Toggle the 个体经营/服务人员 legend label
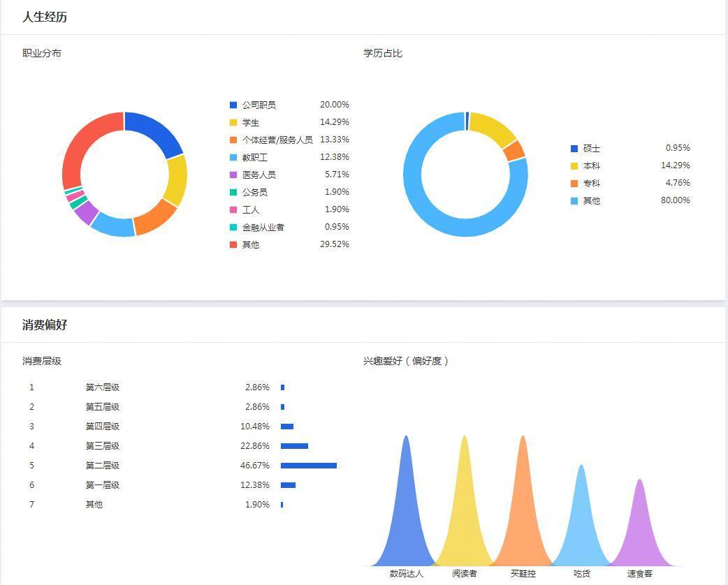Screen dimensions: 728x585 tap(277, 140)
